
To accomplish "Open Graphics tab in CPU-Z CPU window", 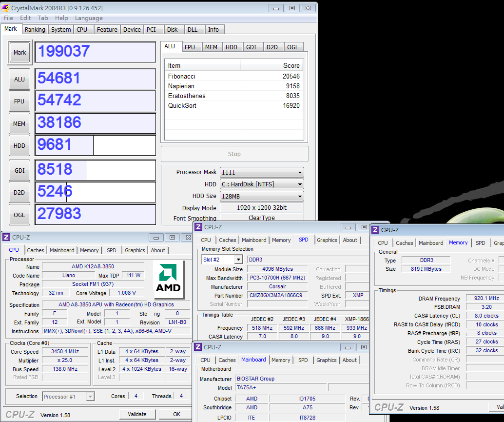I will click(135, 250).
